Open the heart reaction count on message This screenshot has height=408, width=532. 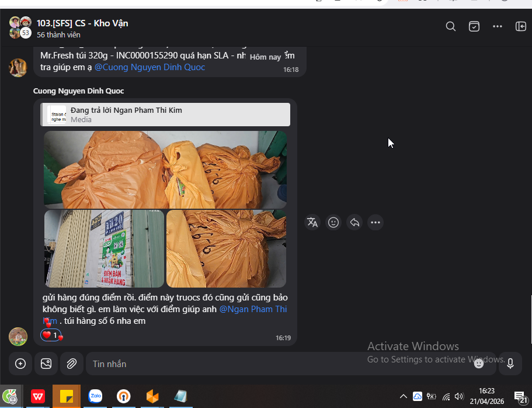coord(51,336)
